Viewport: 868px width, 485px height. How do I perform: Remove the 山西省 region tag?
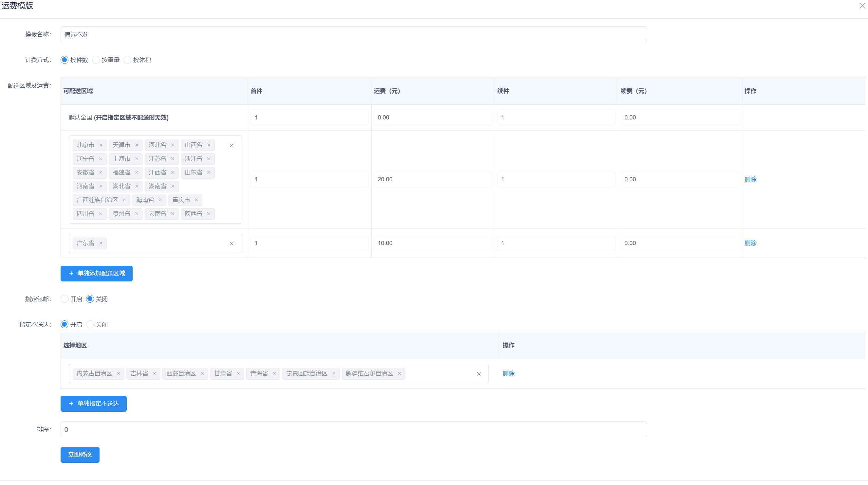pyautogui.click(x=209, y=145)
